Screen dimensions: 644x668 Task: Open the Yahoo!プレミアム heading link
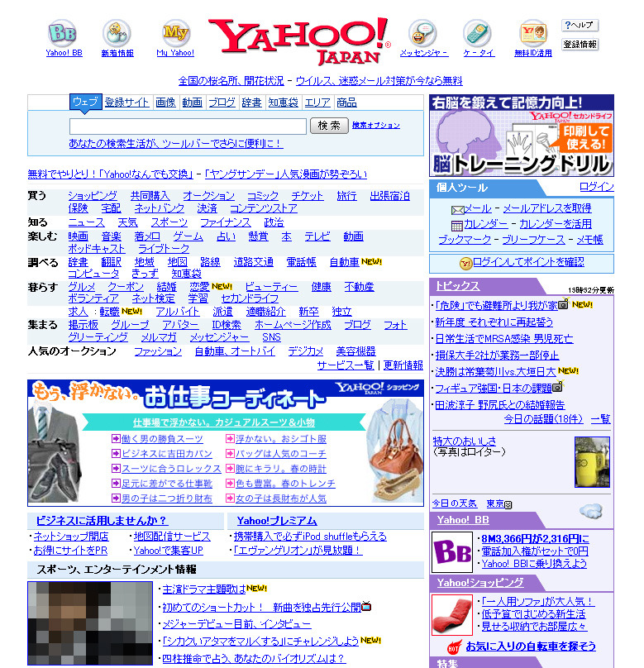coord(277,521)
